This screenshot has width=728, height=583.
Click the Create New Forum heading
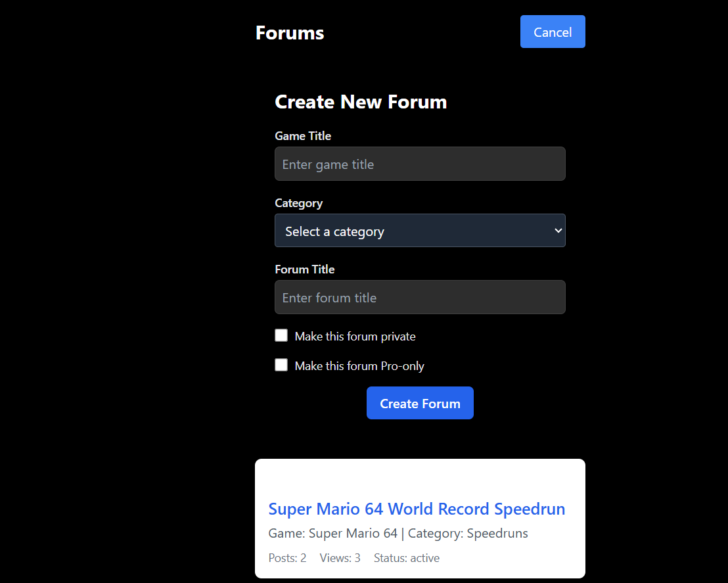point(361,102)
